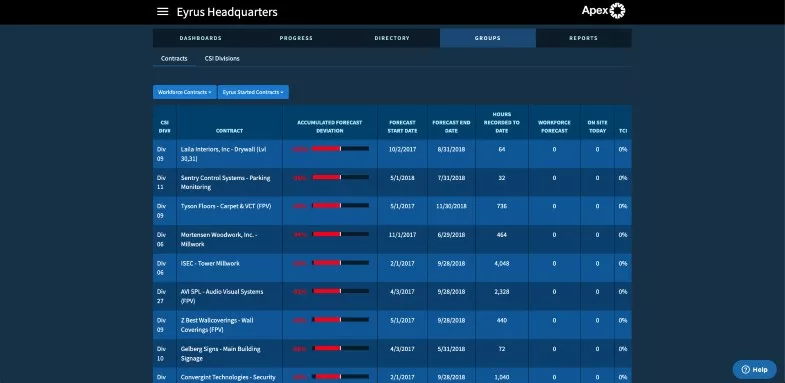Screen dimensions: 785x383
Task: Switch to CSI Divisions sub-tab
Action: 222,59
